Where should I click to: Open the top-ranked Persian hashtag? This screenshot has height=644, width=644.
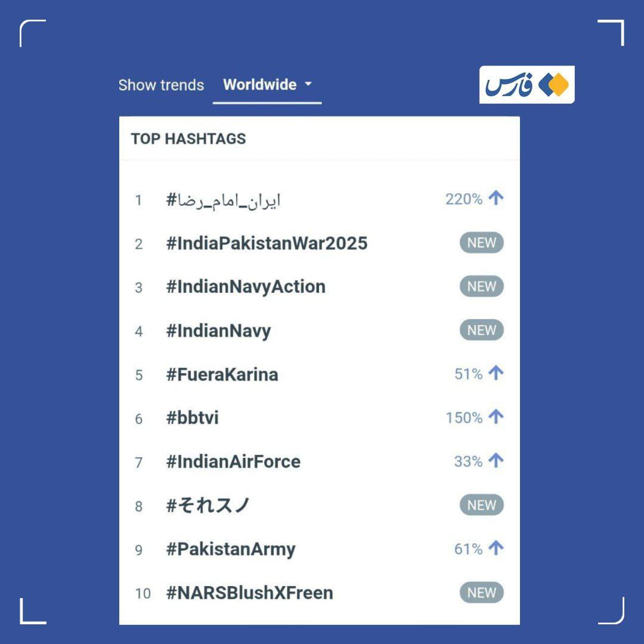click(223, 200)
